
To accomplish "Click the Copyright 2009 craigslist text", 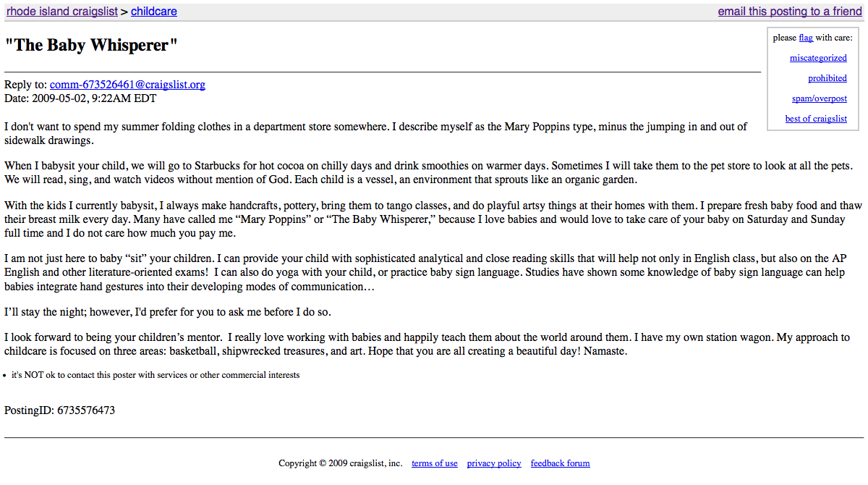I will tap(340, 463).
